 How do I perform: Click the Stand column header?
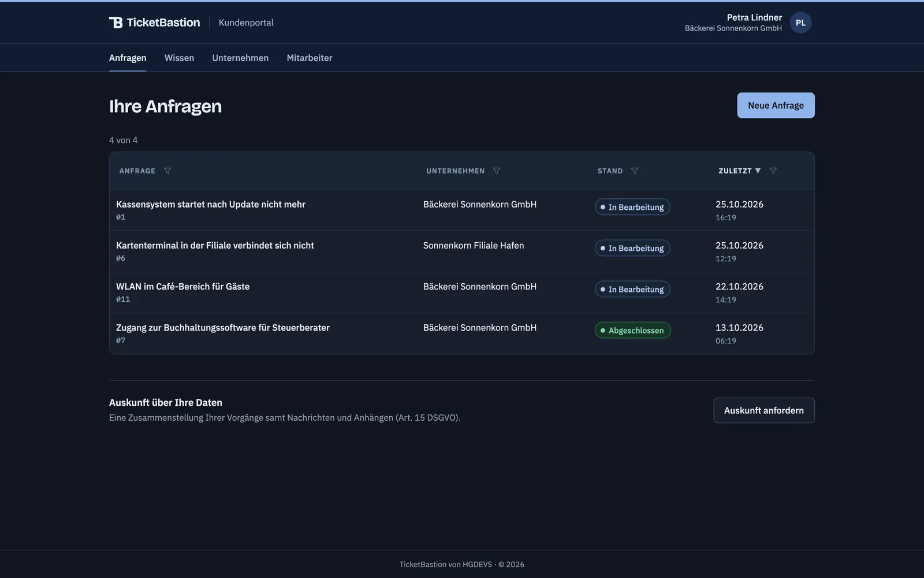point(610,171)
